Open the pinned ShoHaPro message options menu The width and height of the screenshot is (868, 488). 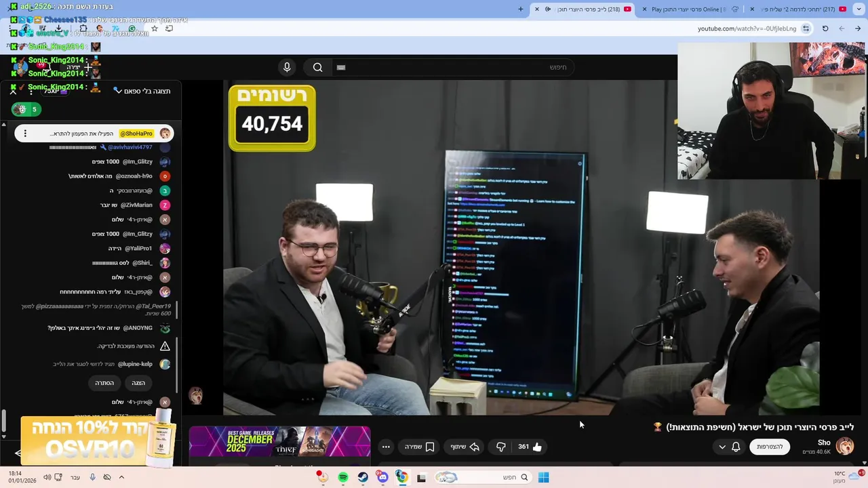(x=25, y=134)
